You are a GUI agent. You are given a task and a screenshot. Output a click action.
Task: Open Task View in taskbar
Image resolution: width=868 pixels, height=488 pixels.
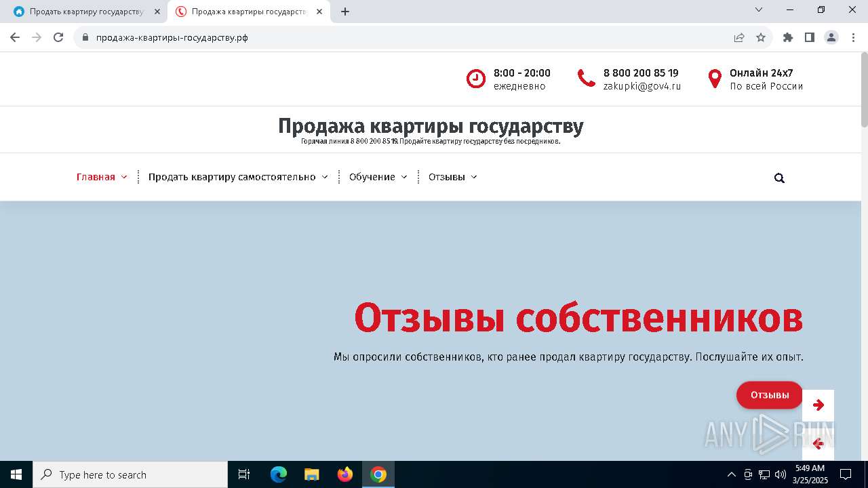click(244, 474)
